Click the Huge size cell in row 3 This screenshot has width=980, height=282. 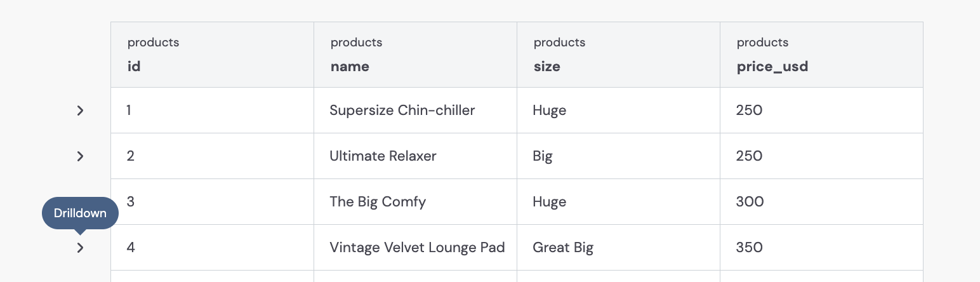(618, 202)
